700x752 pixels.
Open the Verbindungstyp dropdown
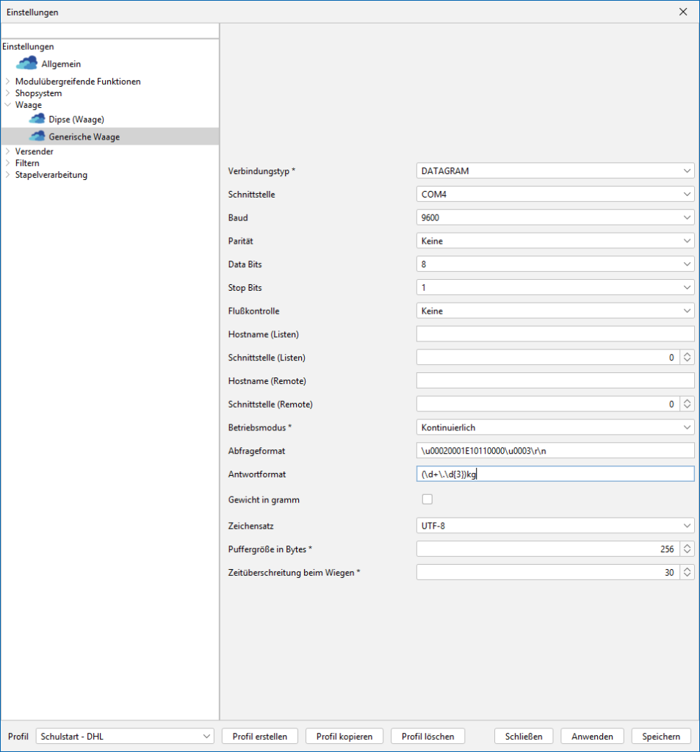[x=555, y=171]
